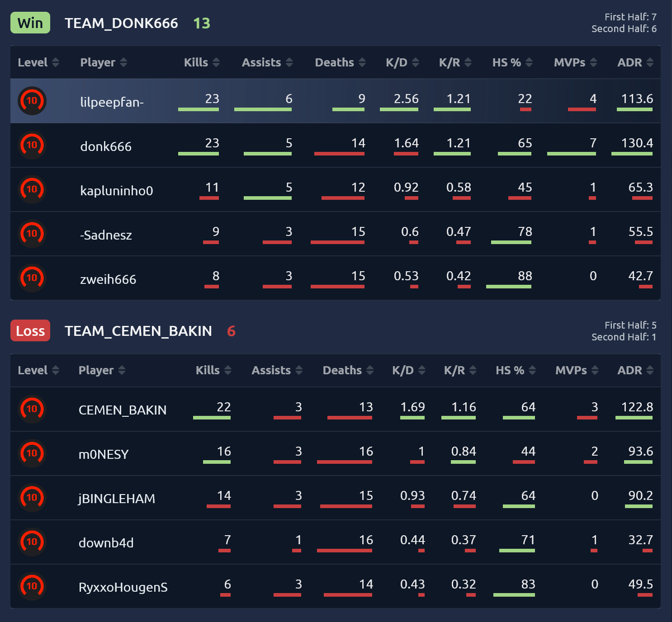Click RyxxoHougenS level 10 badge icon
The width and height of the screenshot is (672, 622).
pyautogui.click(x=32, y=586)
